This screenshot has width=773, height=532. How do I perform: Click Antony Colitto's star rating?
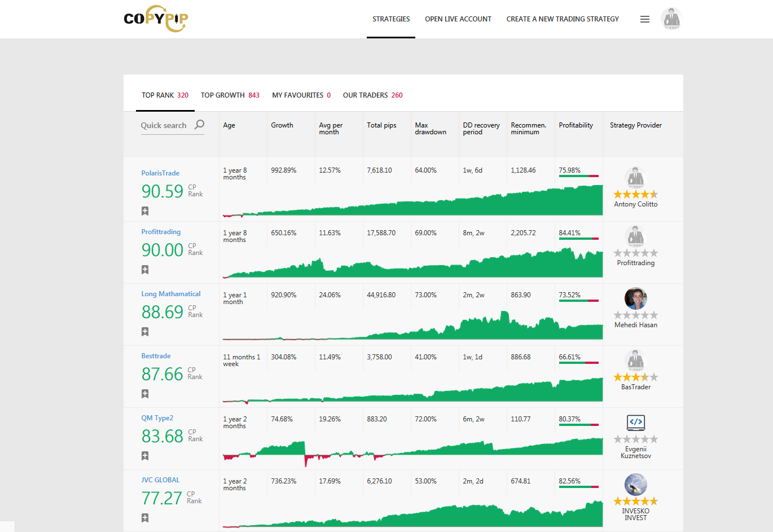coord(636,195)
